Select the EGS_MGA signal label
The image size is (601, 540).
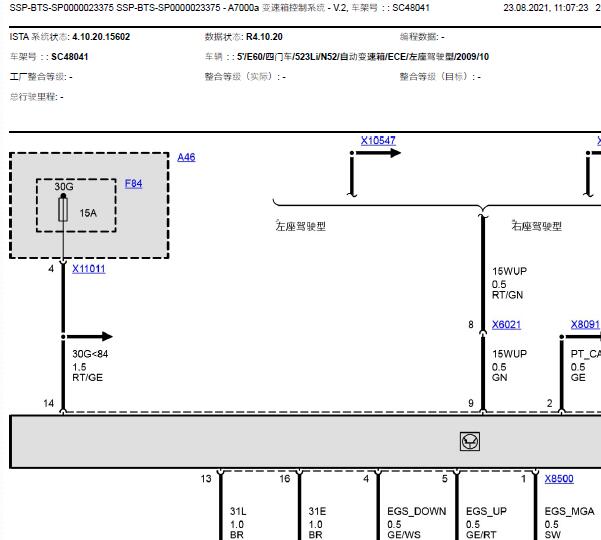coord(569,511)
